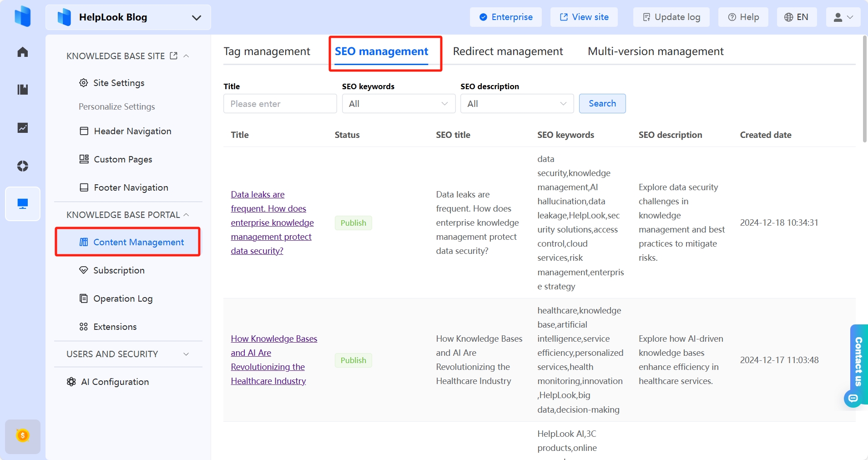Open the analytics chart icon in left rail

click(22, 128)
